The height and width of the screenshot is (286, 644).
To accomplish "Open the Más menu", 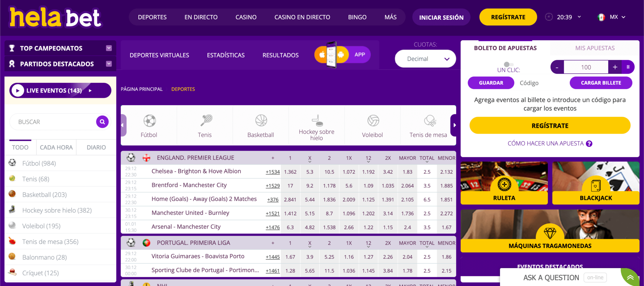I will click(x=391, y=17).
